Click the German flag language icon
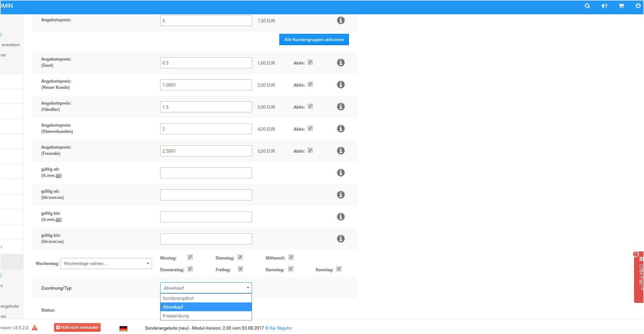This screenshot has width=644, height=334. pyautogui.click(x=123, y=328)
